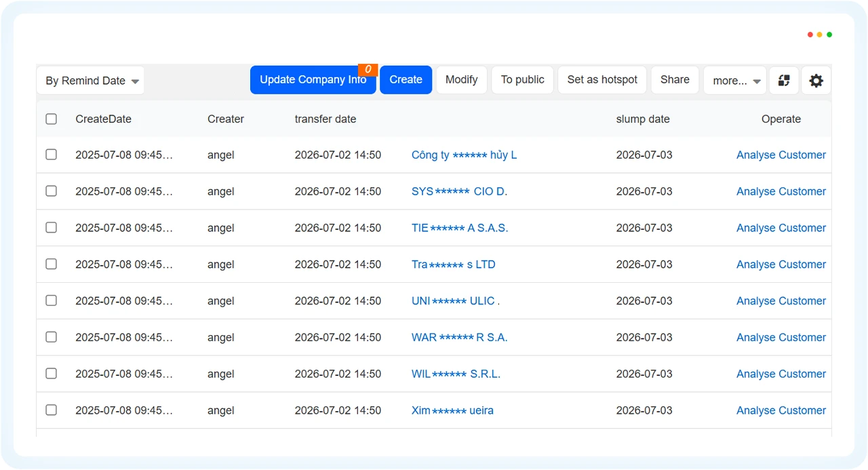The height and width of the screenshot is (470, 868).
Task: Check the row for WAR ****** R S.A.
Action: click(52, 337)
